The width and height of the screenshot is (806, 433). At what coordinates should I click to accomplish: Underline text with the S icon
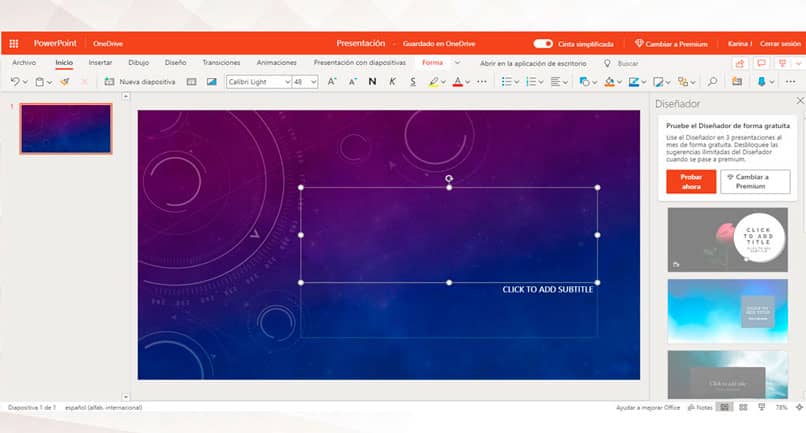pyautogui.click(x=412, y=81)
